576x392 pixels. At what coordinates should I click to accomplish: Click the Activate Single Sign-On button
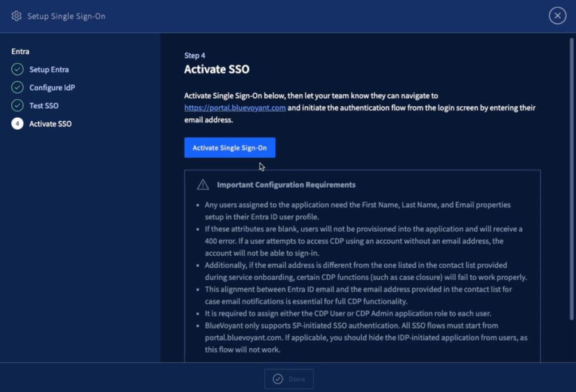click(x=230, y=148)
